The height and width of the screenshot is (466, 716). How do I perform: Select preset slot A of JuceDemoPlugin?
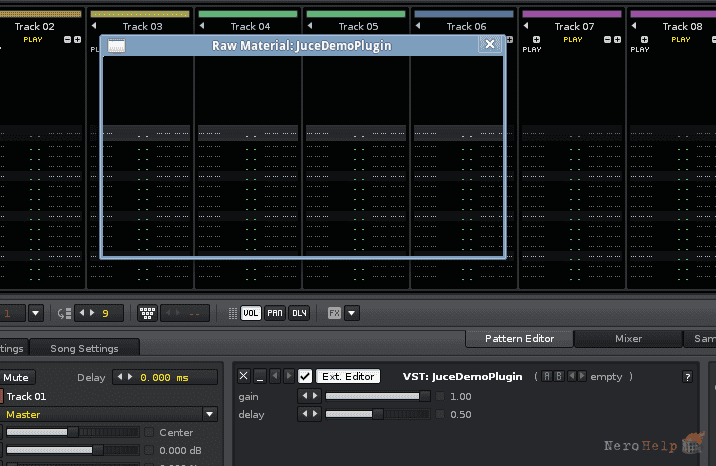[x=547, y=377]
